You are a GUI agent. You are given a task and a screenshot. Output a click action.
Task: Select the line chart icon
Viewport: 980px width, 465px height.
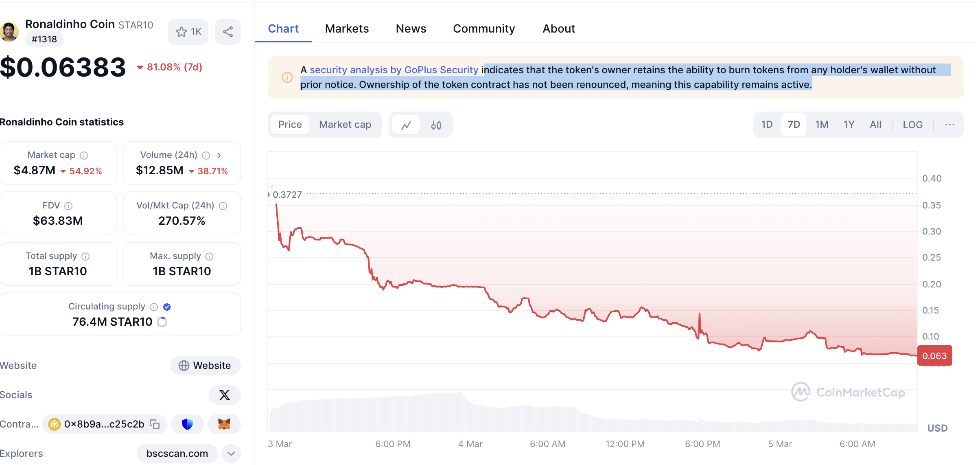pos(406,125)
